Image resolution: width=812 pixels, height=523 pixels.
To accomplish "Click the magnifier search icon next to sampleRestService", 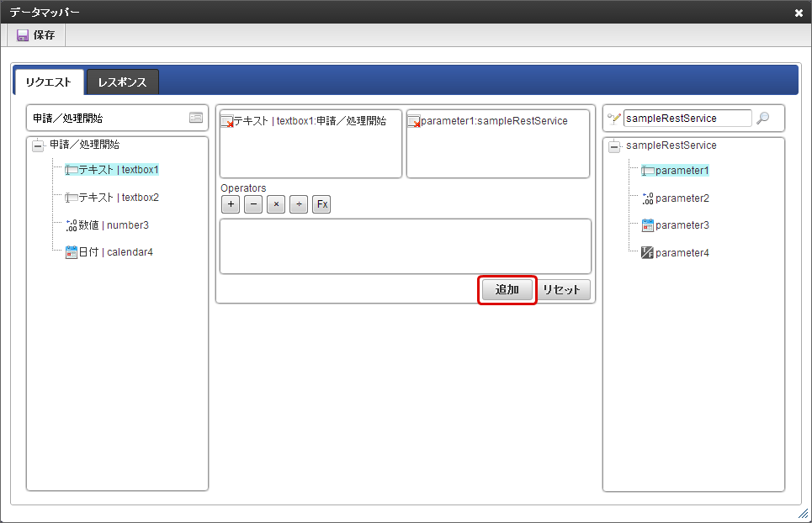I will pos(762,119).
